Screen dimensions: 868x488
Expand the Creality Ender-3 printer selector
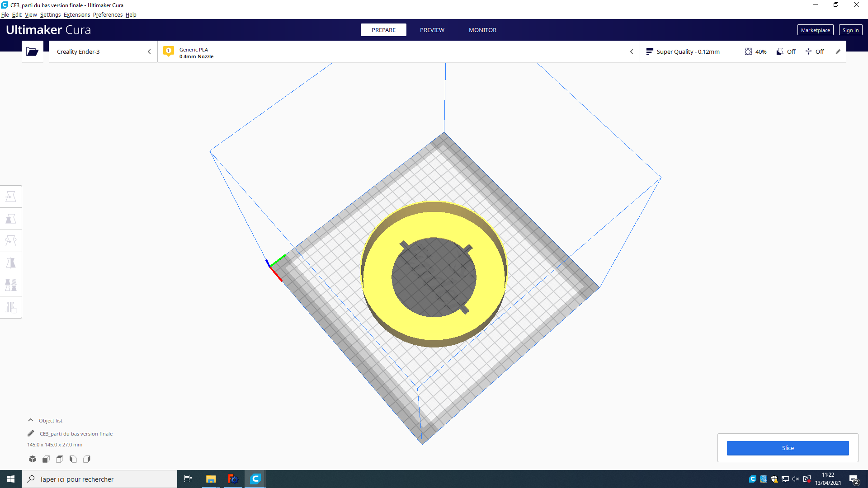tap(103, 52)
